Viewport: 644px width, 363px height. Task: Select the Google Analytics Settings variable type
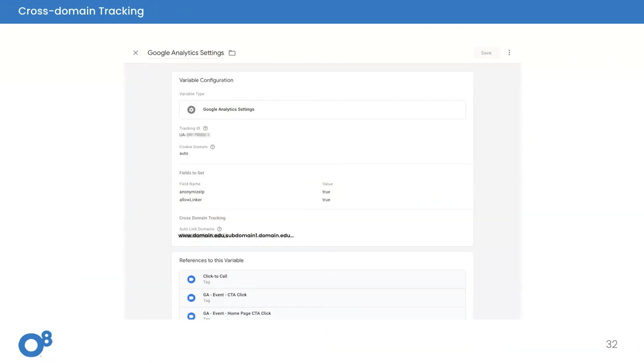tap(322, 109)
